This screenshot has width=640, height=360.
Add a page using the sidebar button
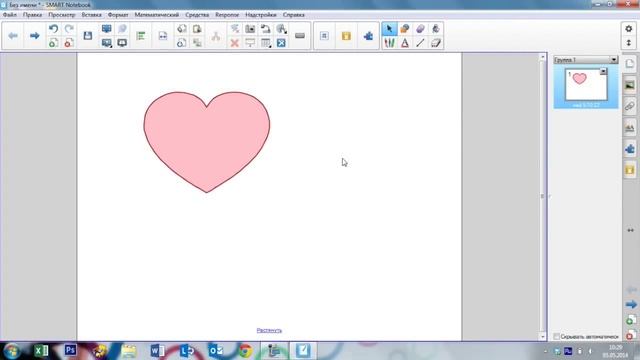tap(631, 320)
